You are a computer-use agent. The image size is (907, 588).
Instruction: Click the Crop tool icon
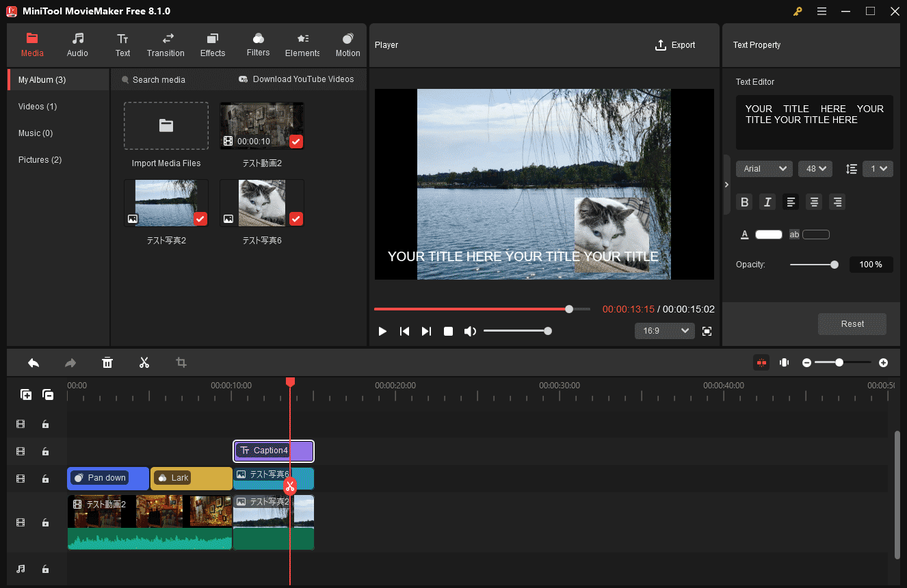(x=181, y=362)
